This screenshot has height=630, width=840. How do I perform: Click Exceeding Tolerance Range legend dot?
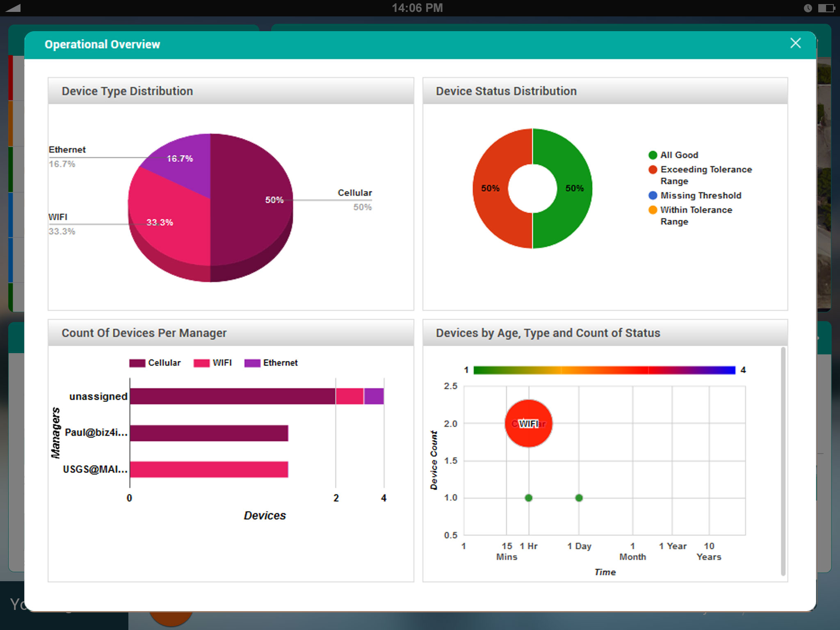click(653, 169)
